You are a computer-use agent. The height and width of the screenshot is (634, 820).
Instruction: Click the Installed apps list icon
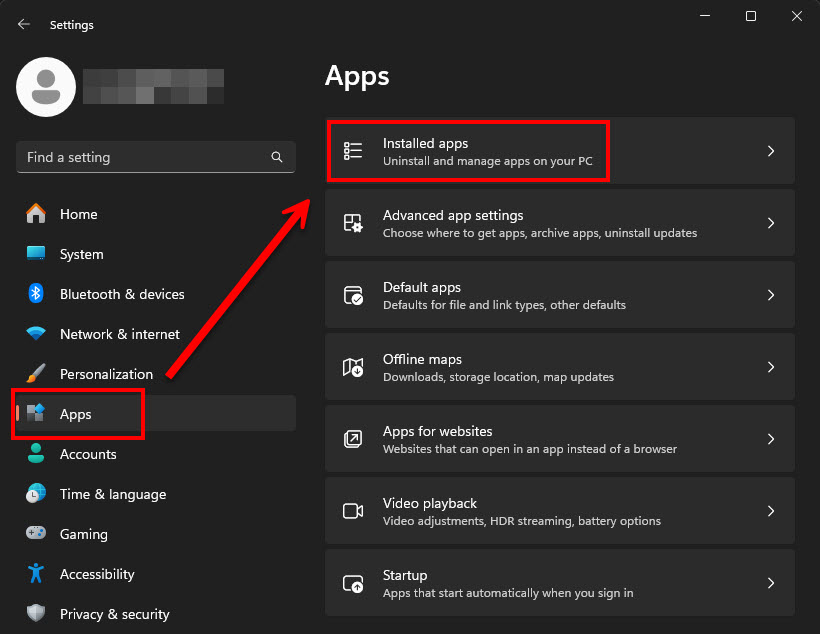click(353, 151)
